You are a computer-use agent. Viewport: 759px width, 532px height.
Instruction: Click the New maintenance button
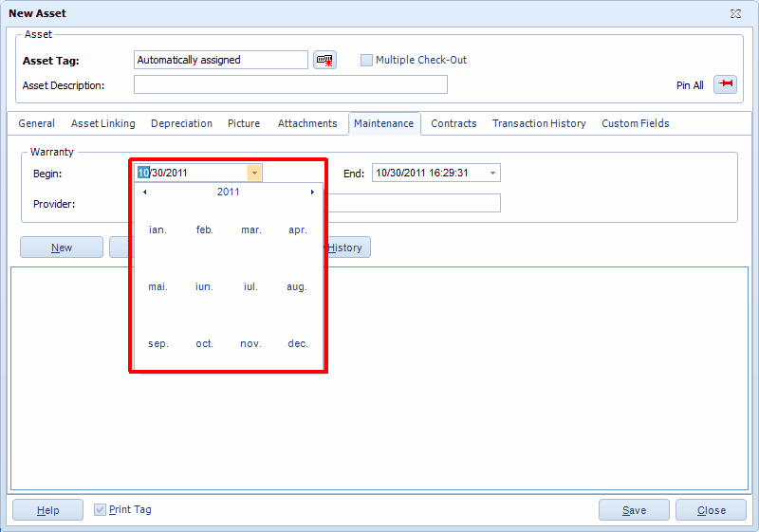pyautogui.click(x=62, y=248)
